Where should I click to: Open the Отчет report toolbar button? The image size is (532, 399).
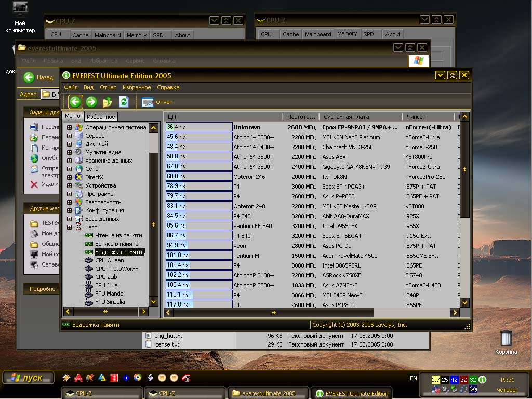click(157, 102)
